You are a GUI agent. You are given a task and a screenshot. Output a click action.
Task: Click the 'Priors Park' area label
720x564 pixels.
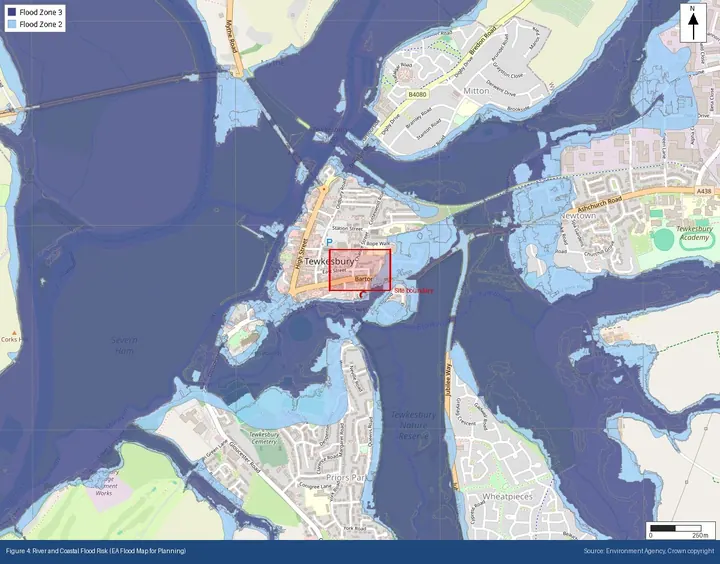[345, 478]
